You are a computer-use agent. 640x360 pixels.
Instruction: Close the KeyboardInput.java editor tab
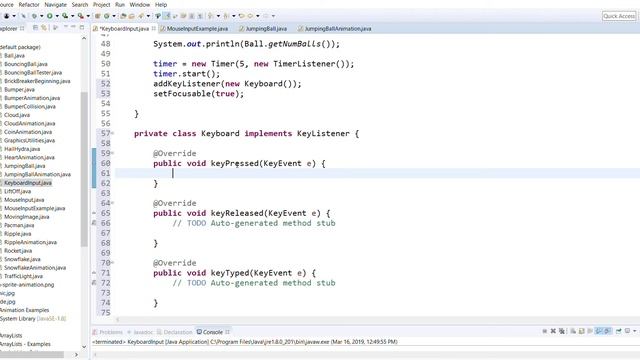pyautogui.click(x=153, y=29)
